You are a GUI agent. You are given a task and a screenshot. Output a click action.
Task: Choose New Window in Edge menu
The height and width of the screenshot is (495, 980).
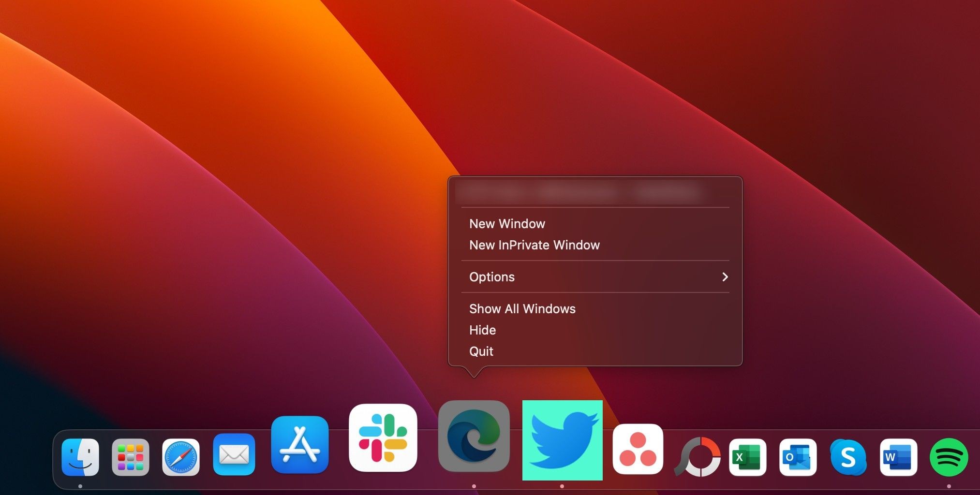tap(595, 224)
